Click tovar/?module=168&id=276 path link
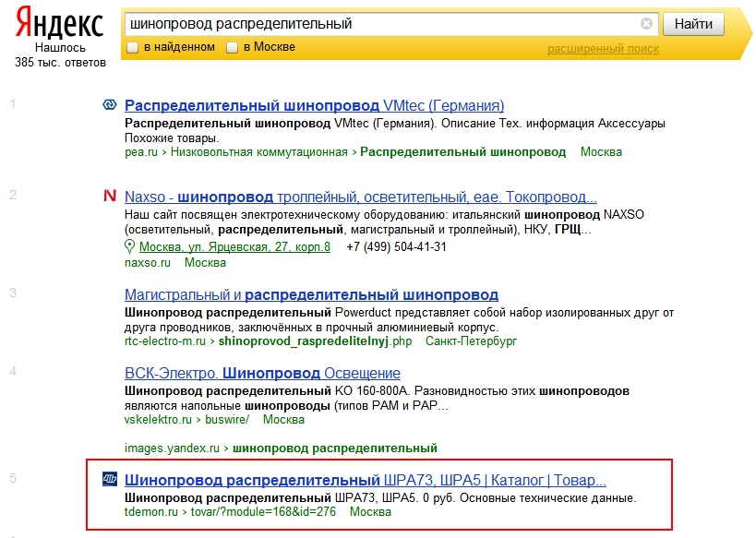Screen dimensions: 756x538 [x=263, y=512]
